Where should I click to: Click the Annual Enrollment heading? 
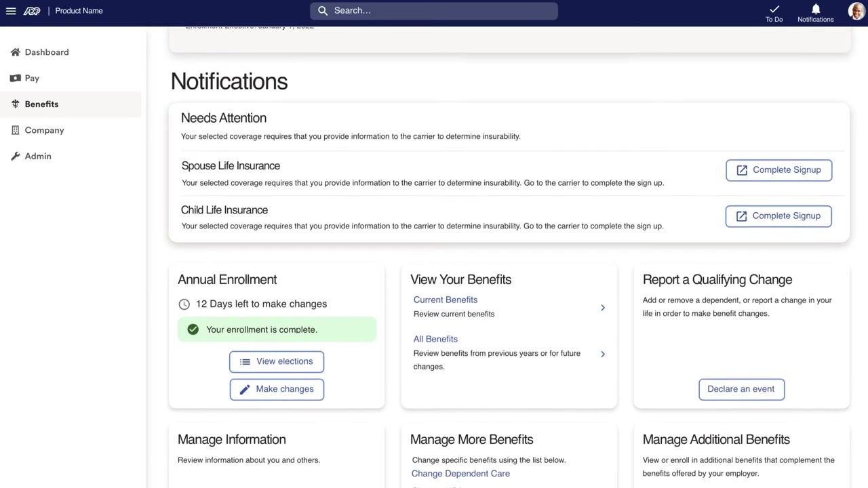227,280
